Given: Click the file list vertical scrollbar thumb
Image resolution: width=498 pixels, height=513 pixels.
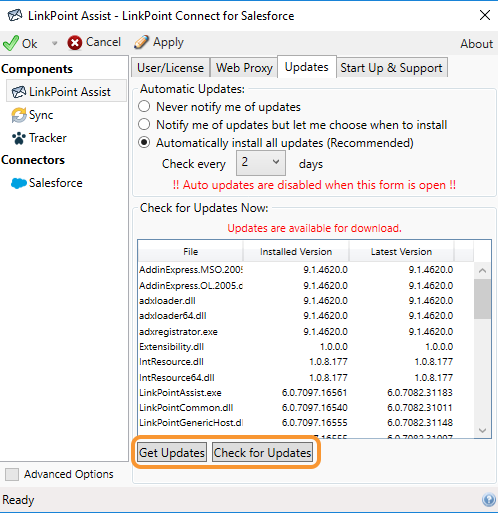Looking at the screenshot, I should tap(482, 299).
